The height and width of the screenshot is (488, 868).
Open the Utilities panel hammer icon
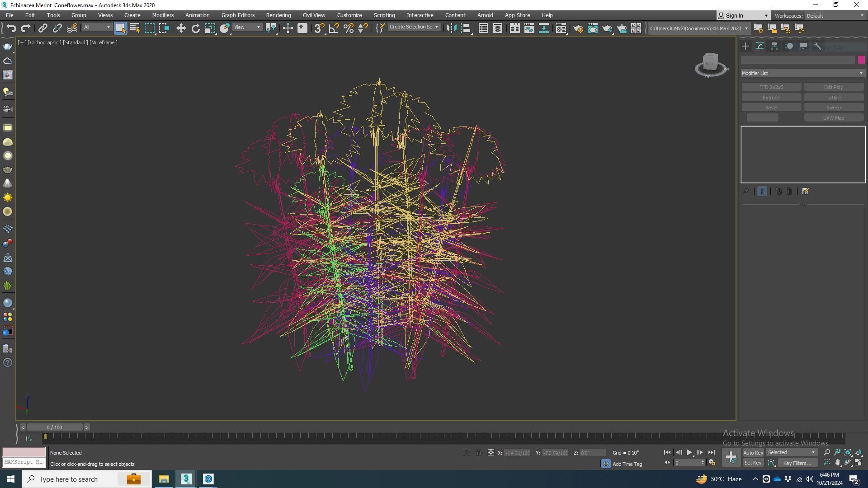pos(817,46)
